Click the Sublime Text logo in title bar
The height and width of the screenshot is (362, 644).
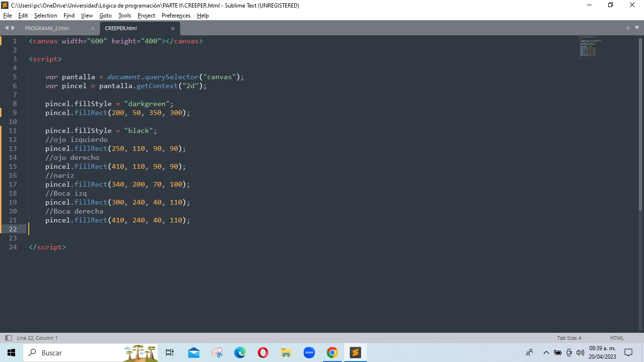coord(5,6)
